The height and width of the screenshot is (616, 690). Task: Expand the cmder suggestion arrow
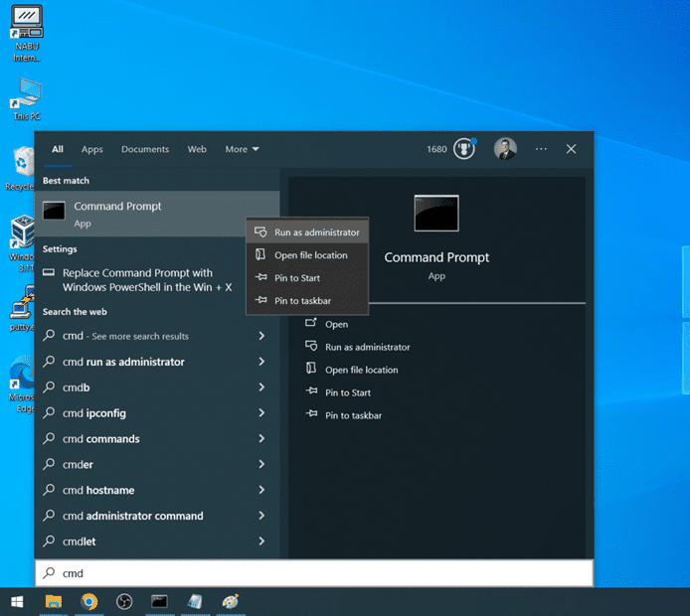click(x=261, y=464)
